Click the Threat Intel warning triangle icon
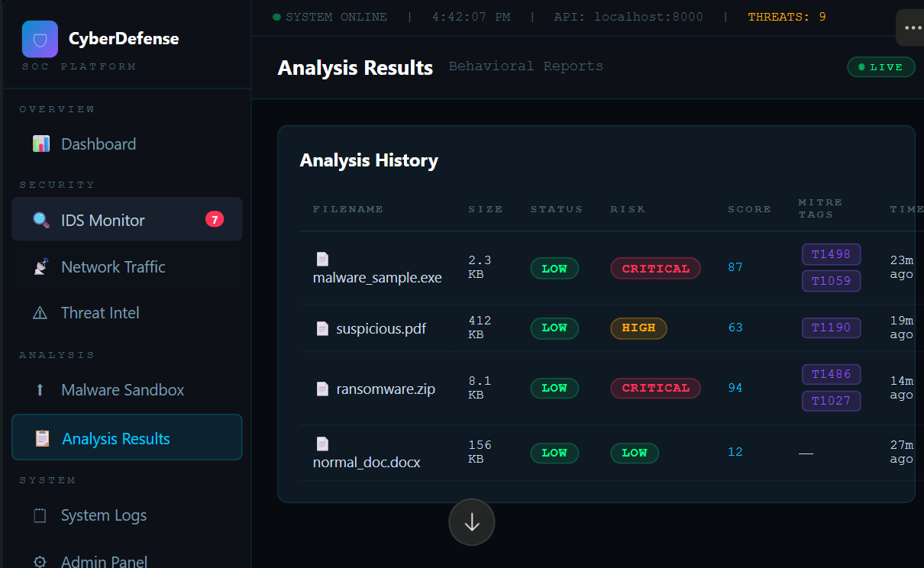 40,313
